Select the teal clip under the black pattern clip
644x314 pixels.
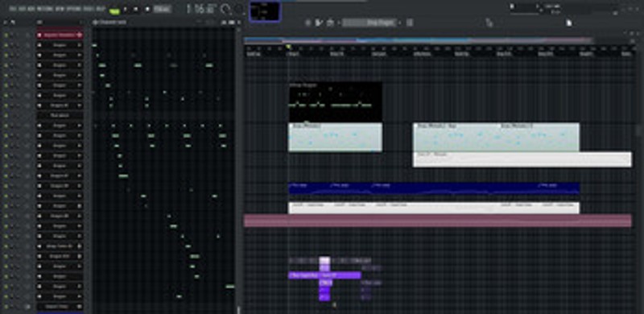[336, 137]
